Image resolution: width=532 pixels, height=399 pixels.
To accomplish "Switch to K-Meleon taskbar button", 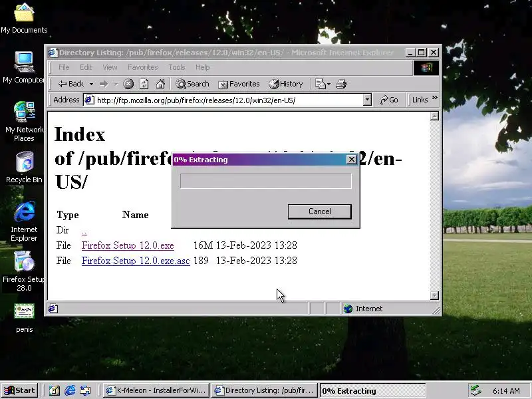I will click(156, 390).
